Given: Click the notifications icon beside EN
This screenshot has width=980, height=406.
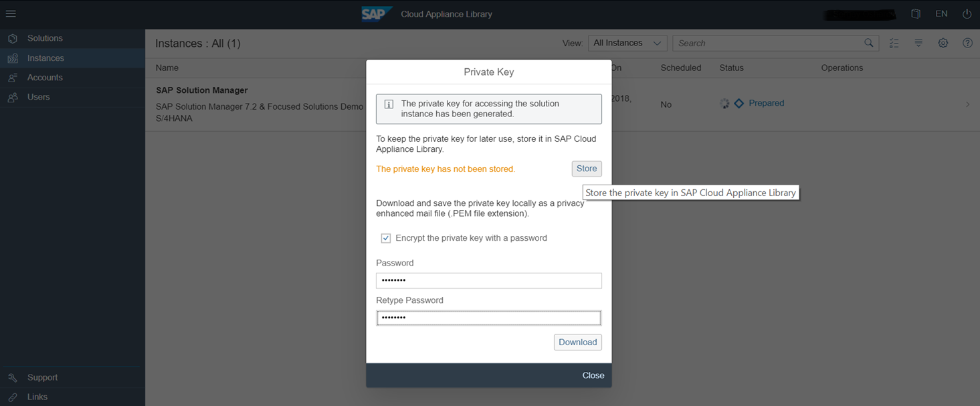Looking at the screenshot, I should 916,13.
